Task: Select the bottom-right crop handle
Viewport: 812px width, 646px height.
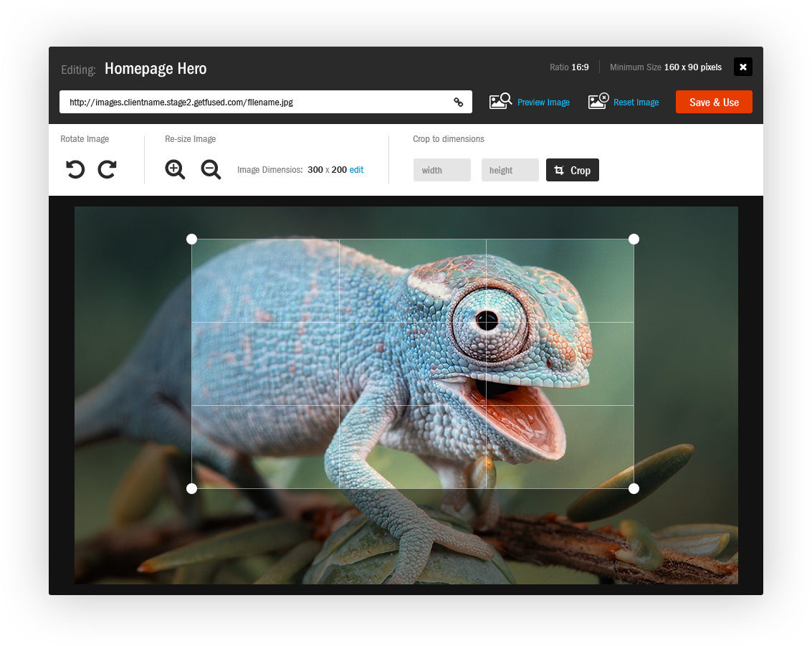Action: [x=634, y=488]
